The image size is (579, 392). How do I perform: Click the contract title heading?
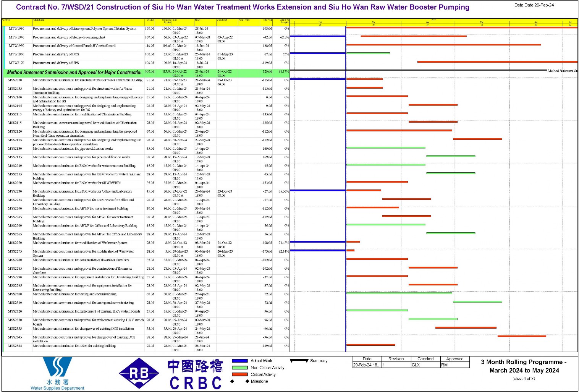[243, 7]
